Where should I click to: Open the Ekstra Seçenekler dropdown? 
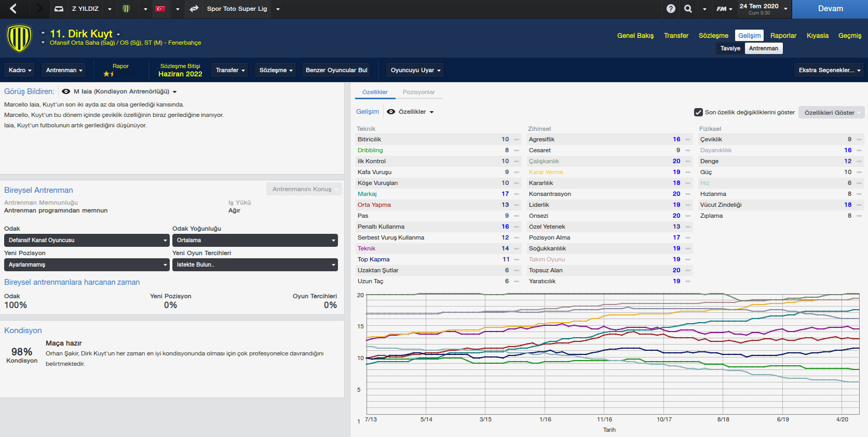[x=829, y=70]
